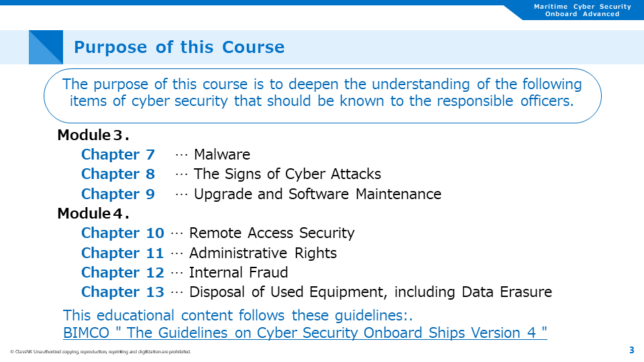The width and height of the screenshot is (644, 362).
Task: Click the 'Chapter 12' label
Action: 123,273
